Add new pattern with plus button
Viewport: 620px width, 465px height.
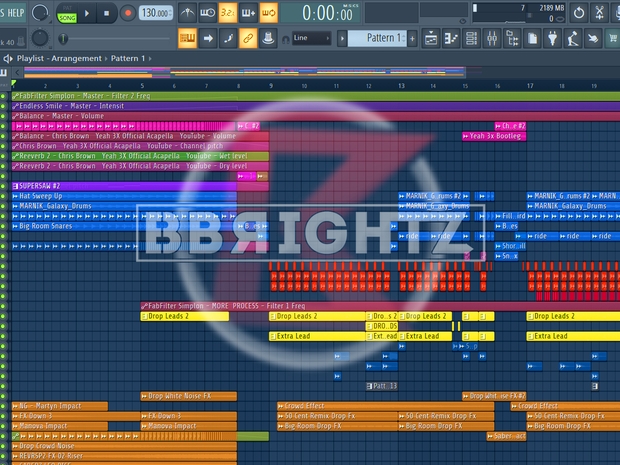click(412, 39)
